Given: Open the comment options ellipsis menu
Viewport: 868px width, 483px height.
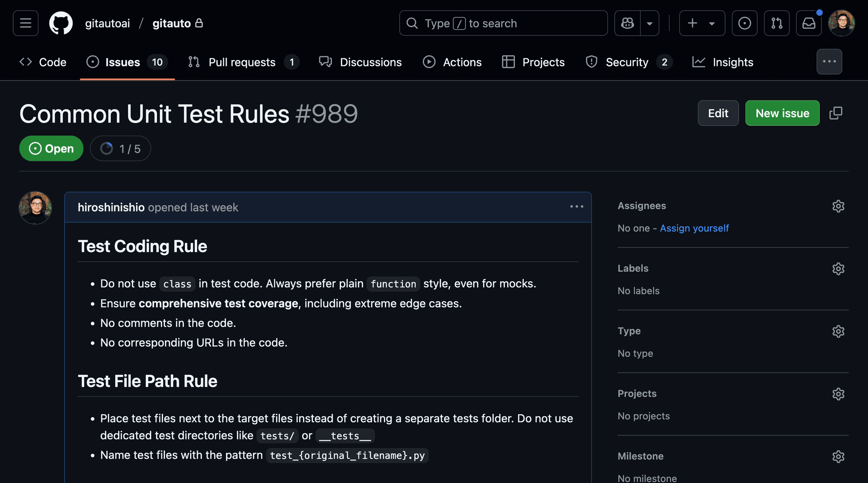Looking at the screenshot, I should tap(576, 207).
